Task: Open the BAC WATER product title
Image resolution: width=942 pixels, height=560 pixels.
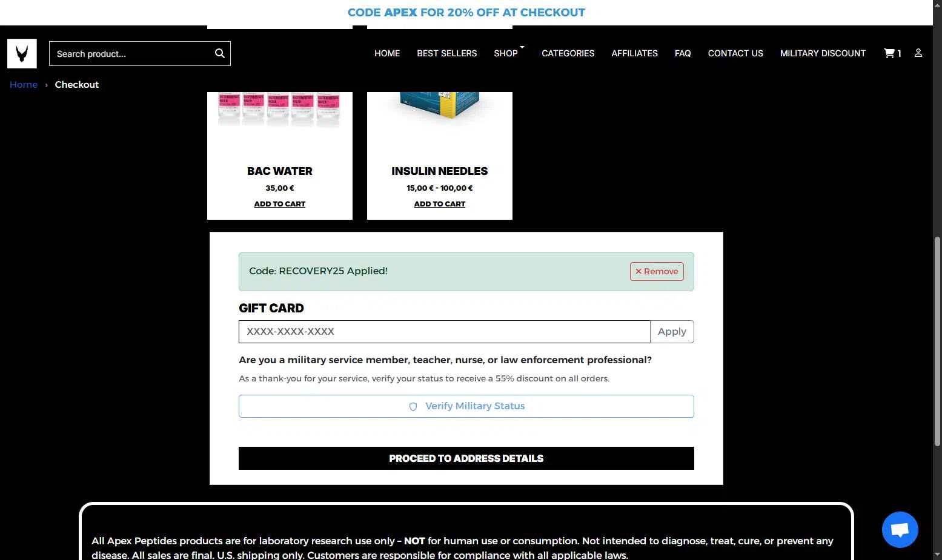Action: click(x=280, y=171)
